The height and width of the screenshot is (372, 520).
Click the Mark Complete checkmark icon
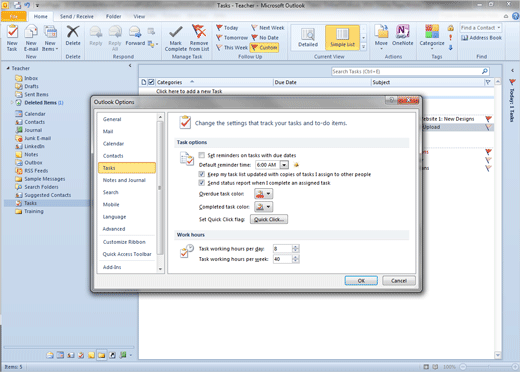pos(175,32)
